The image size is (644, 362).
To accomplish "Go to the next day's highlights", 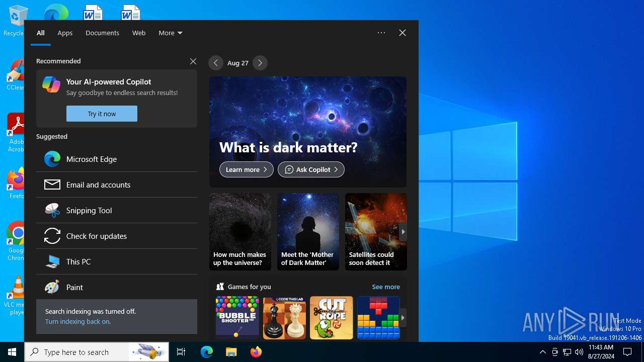I will (260, 63).
